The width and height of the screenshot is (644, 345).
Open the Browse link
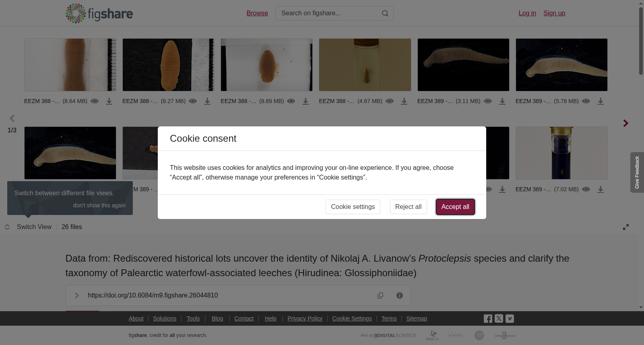(257, 13)
